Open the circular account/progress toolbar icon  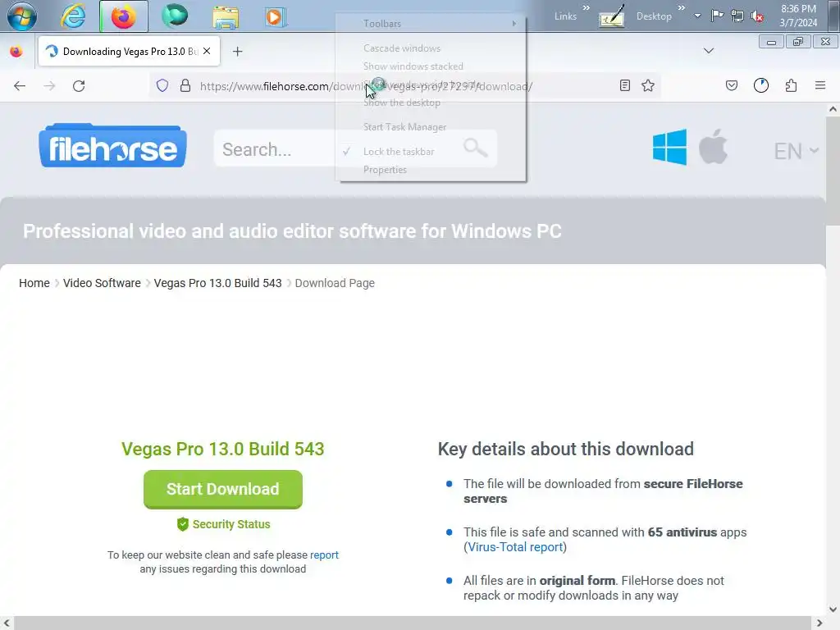pyautogui.click(x=761, y=85)
